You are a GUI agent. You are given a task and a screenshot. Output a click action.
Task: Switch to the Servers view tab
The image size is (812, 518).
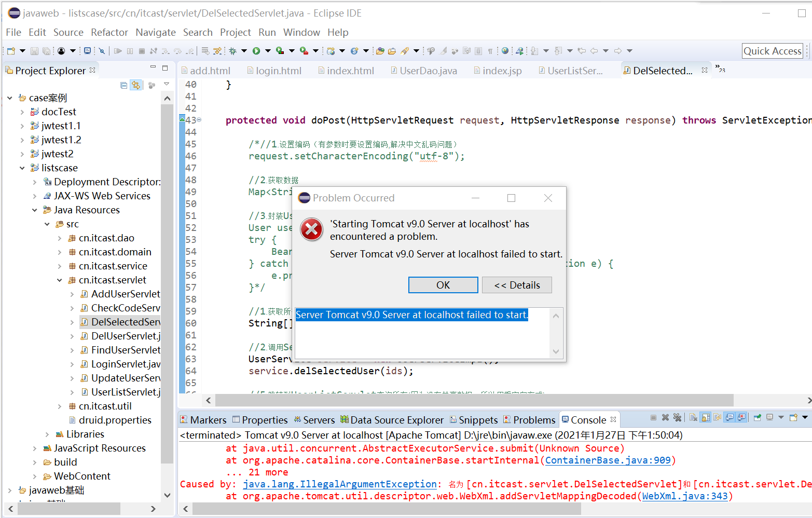tap(314, 420)
